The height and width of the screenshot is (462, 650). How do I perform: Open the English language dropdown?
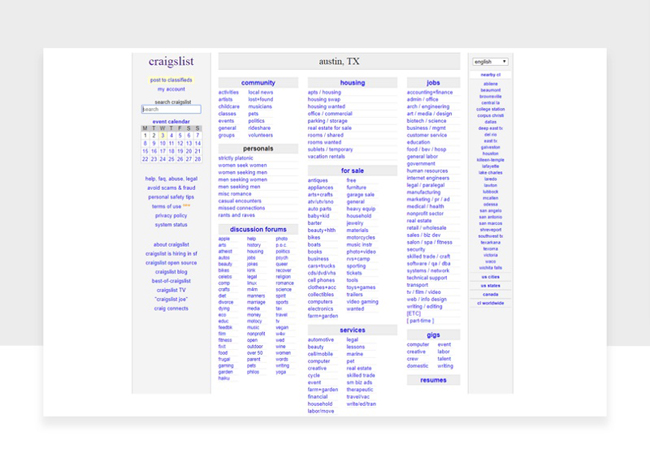pyautogui.click(x=490, y=62)
